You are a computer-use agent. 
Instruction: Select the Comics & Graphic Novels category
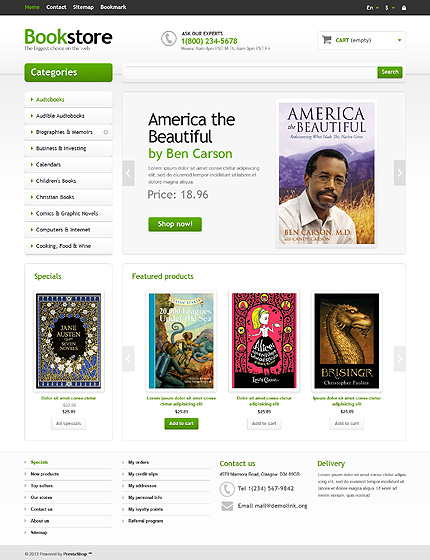click(x=68, y=214)
